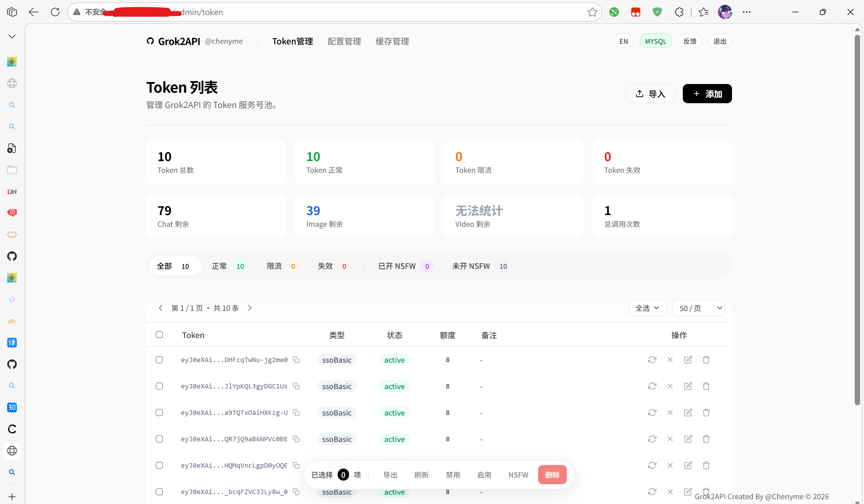Edit token HQMqVncLgpD0yOQE

(x=688, y=465)
